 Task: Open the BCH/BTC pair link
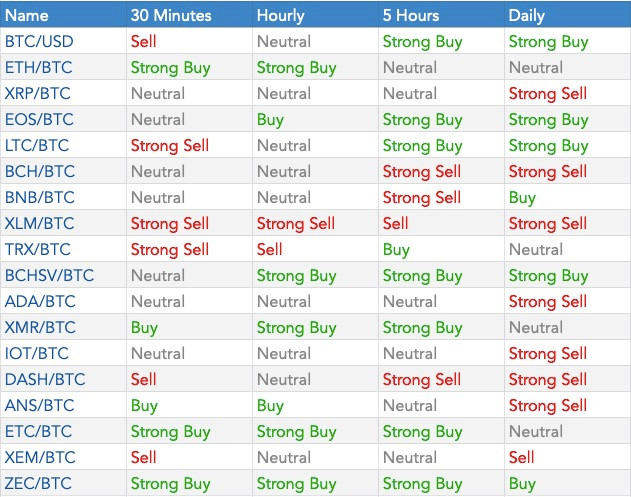[40, 171]
